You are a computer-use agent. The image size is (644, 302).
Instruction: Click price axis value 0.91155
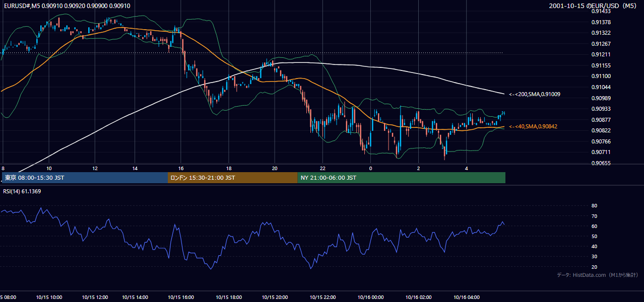(601, 65)
